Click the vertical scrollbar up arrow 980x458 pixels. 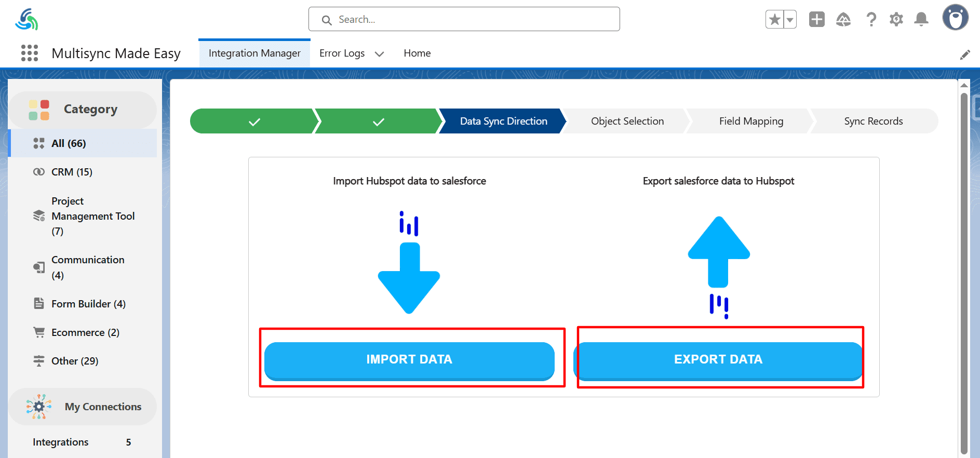click(964, 86)
